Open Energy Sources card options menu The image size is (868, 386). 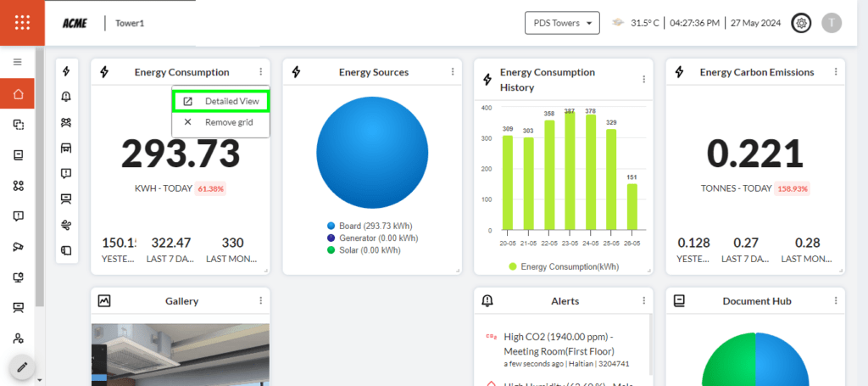[x=452, y=72]
